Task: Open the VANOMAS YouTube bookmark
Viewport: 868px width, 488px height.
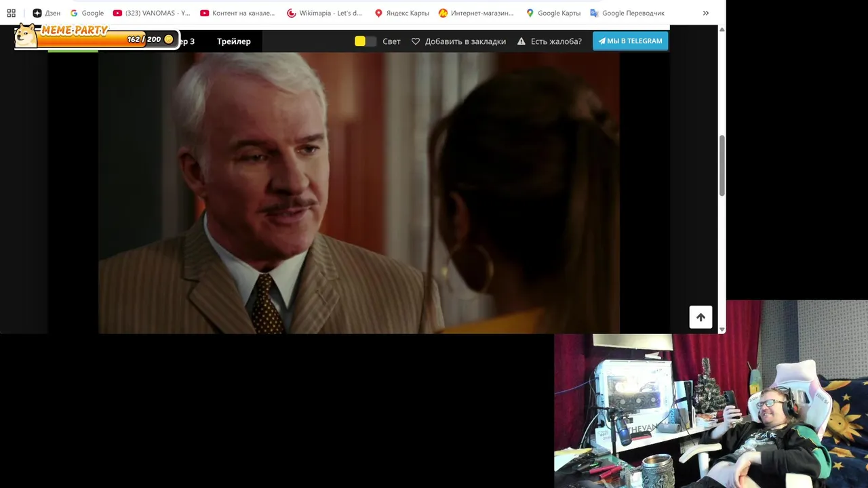Action: click(151, 13)
